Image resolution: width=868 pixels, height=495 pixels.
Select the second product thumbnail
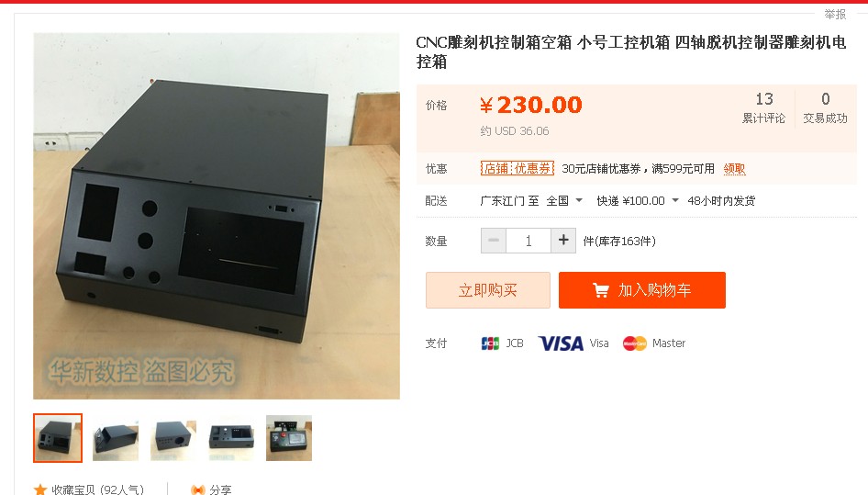coord(115,438)
